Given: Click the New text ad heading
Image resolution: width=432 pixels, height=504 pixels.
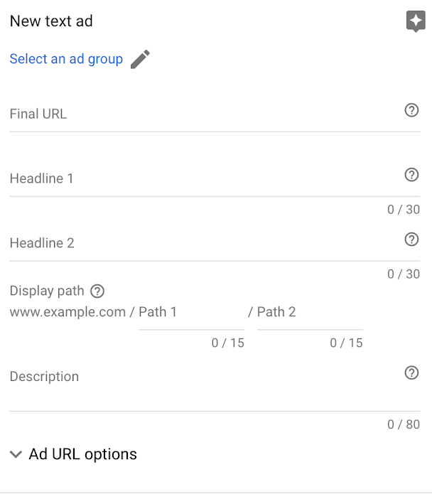Looking at the screenshot, I should (51, 21).
